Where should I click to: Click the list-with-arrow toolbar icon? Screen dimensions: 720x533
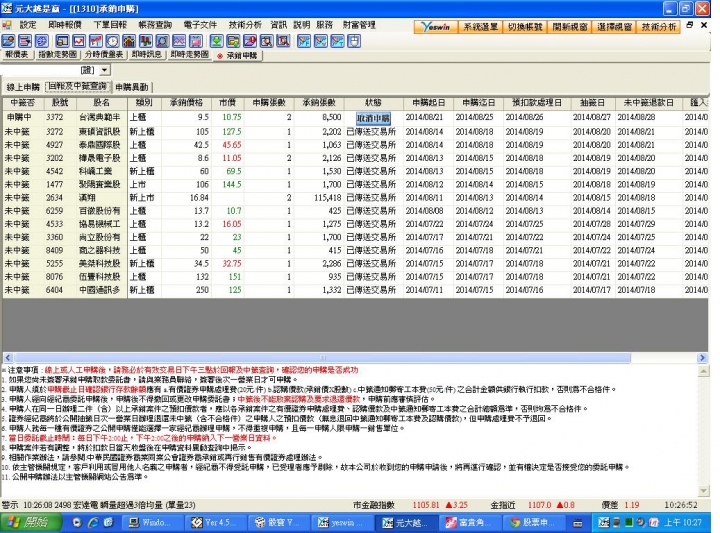click(x=25, y=41)
